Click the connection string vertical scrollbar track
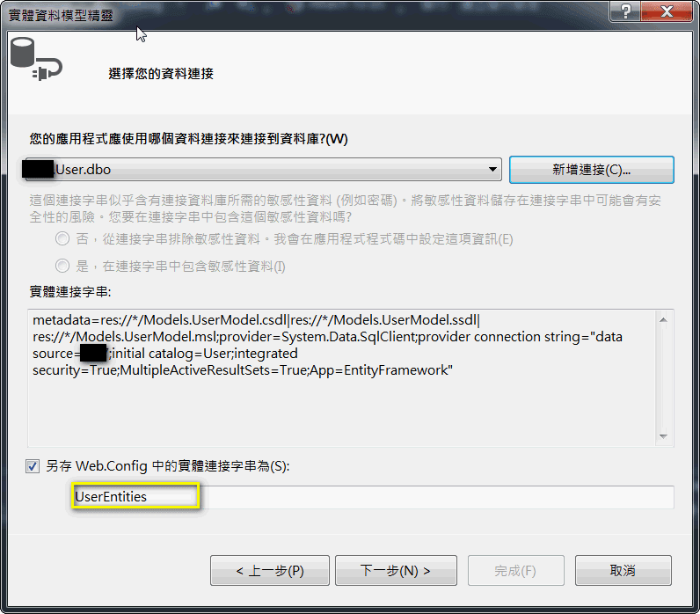 coord(663,377)
